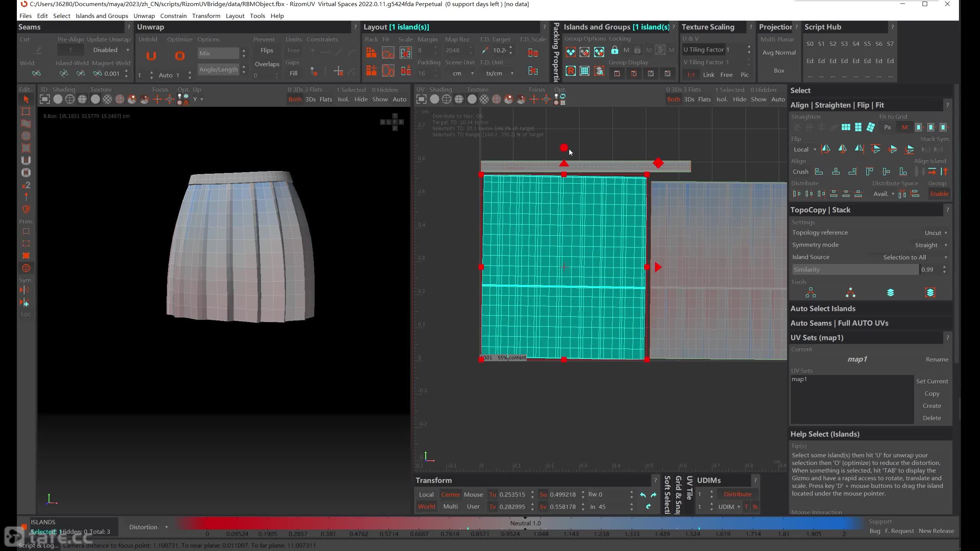Click the Scale icon in Layout panel
The width and height of the screenshot is (980, 551).
(405, 52)
